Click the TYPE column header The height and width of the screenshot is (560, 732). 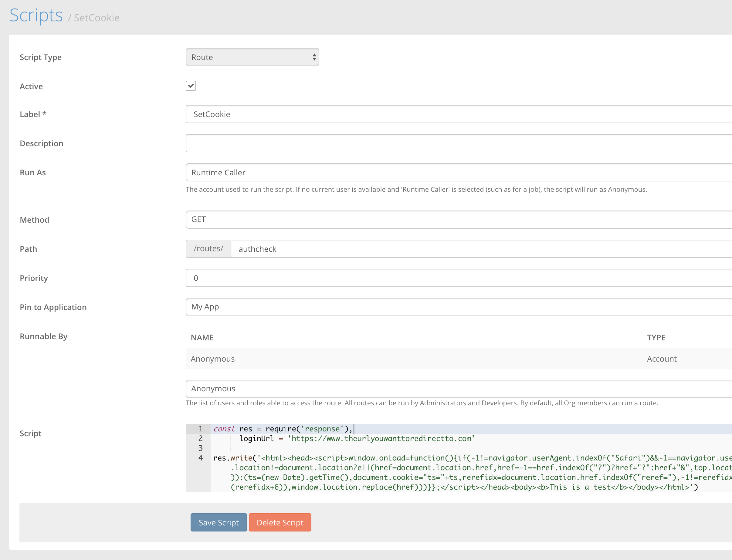point(656,337)
